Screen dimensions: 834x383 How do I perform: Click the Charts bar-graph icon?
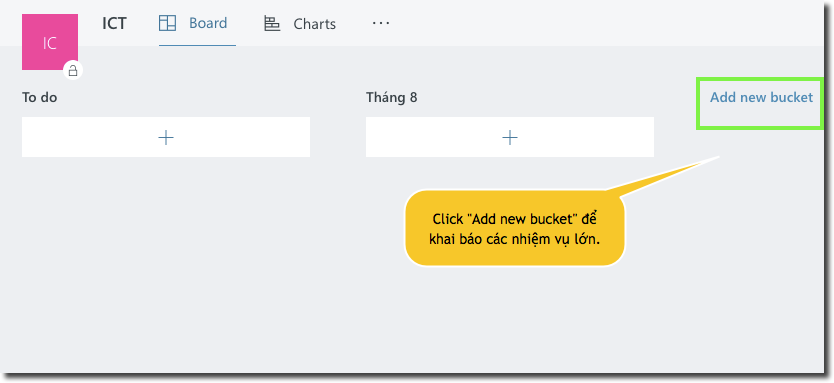272,24
